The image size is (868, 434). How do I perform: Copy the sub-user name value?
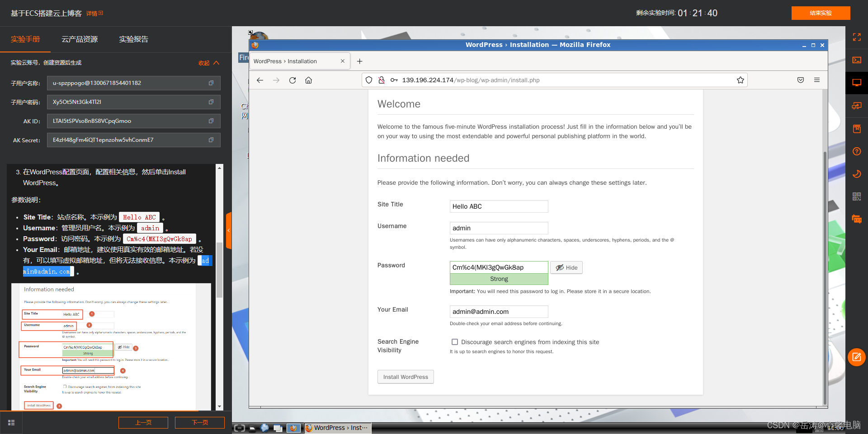click(211, 83)
